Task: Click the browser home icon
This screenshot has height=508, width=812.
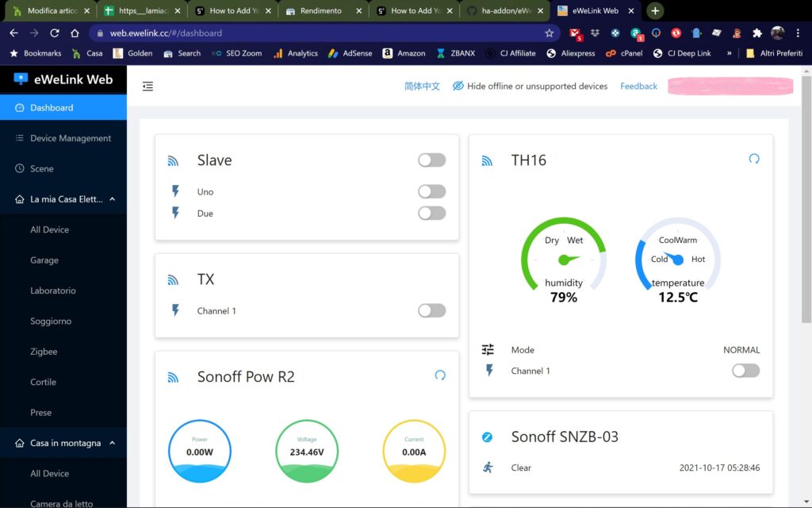Action: coord(75,33)
